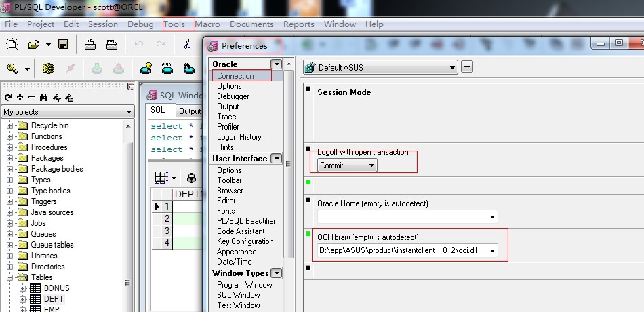The width and height of the screenshot is (644, 312).
Task: Expand the Functions folder
Action: pyautogui.click(x=10, y=136)
